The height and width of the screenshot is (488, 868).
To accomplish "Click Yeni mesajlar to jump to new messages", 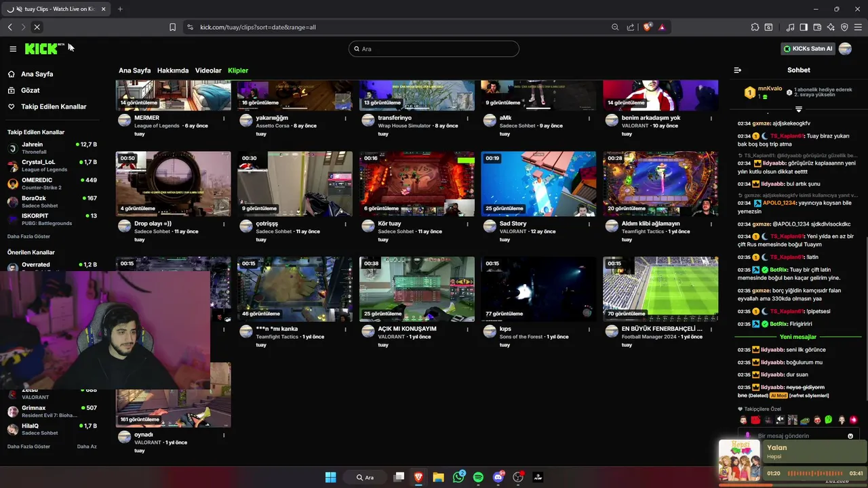I will 798,337.
